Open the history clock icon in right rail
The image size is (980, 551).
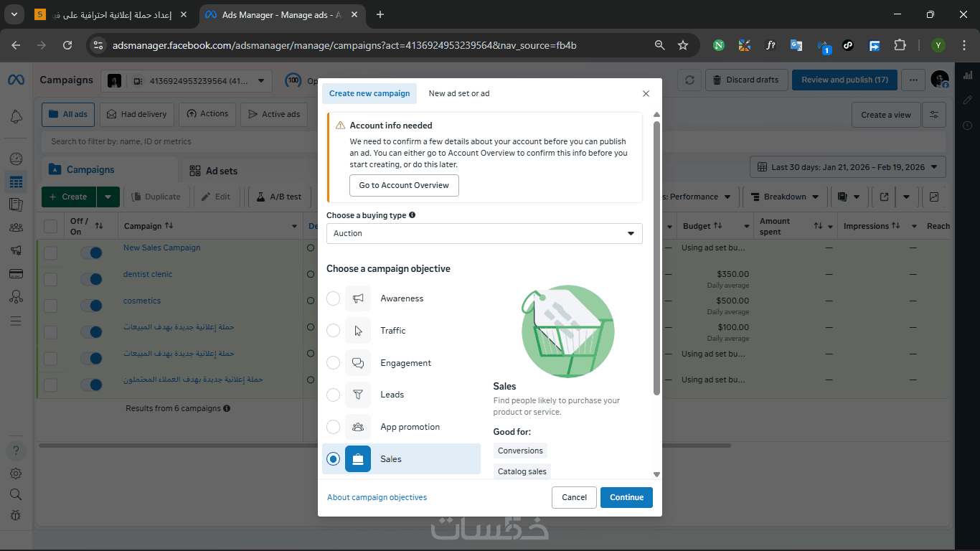click(968, 126)
